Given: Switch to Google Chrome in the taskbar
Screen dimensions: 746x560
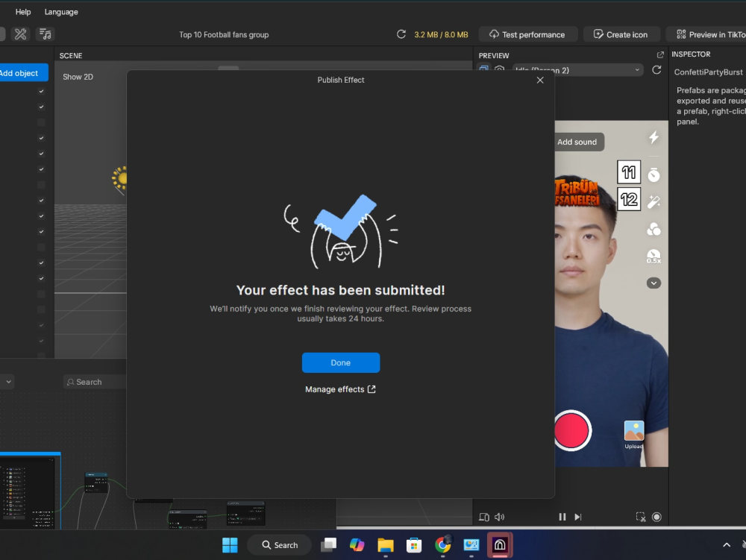Looking at the screenshot, I should click(x=443, y=545).
